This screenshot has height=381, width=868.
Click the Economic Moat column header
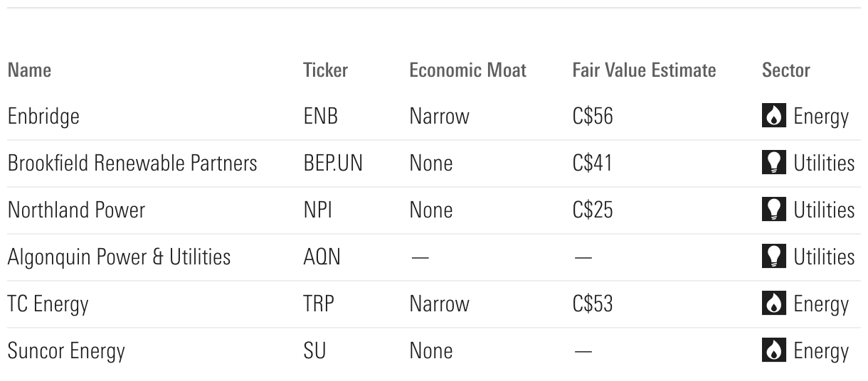click(x=467, y=70)
